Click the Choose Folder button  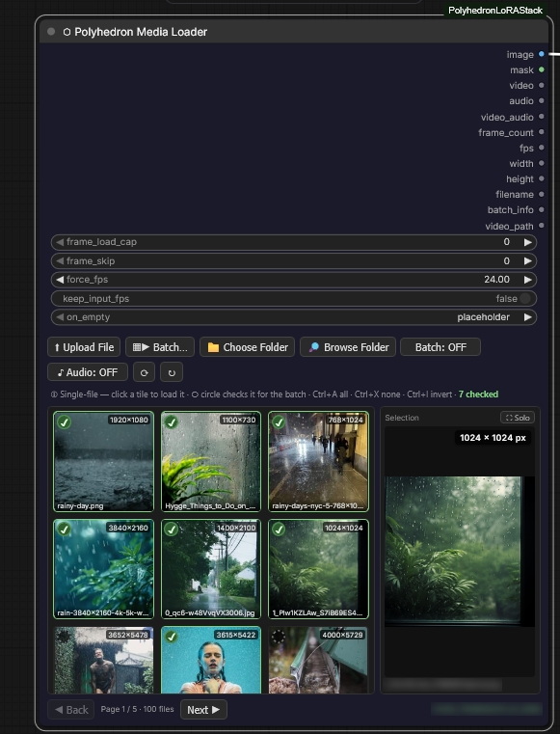click(247, 347)
